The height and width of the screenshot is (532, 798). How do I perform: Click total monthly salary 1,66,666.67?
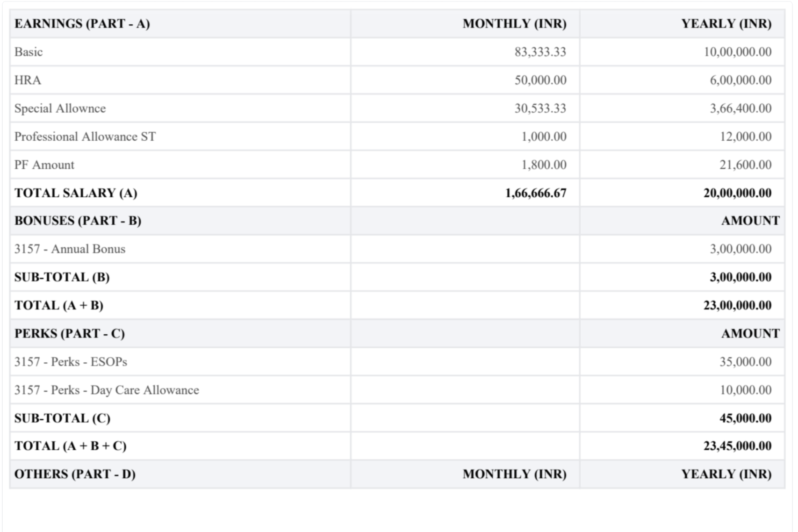[x=535, y=193]
